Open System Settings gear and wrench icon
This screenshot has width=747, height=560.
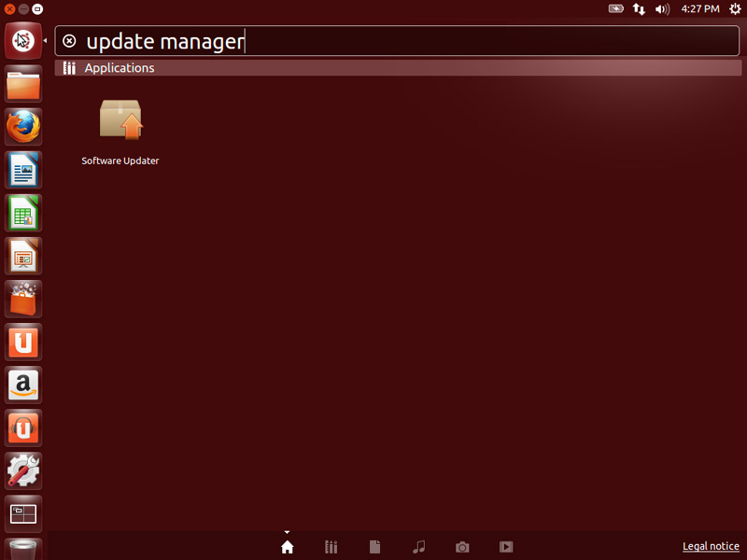point(22,471)
